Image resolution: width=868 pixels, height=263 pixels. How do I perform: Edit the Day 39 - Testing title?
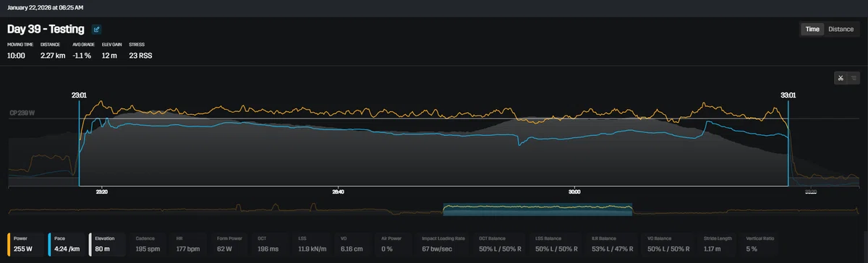(97, 30)
